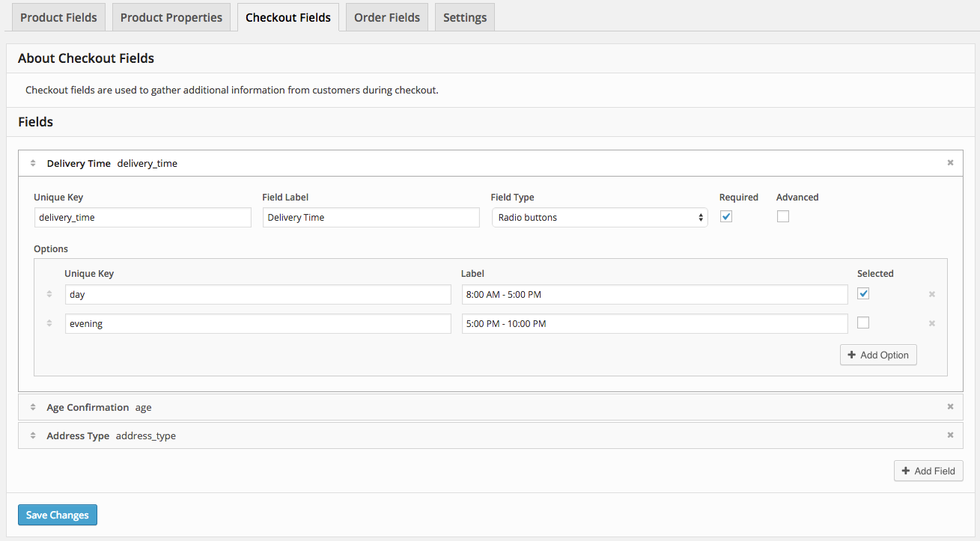
Task: Open the Order Fields tab
Action: 387,17
